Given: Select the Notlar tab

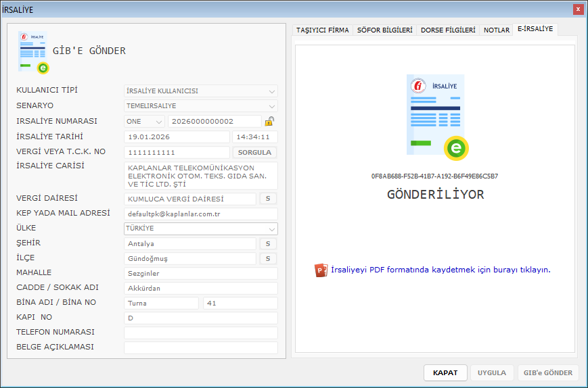Looking at the screenshot, I should (x=497, y=30).
